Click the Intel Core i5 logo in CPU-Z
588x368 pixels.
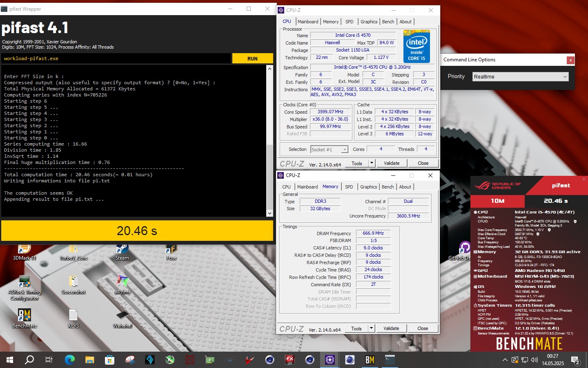(416, 46)
